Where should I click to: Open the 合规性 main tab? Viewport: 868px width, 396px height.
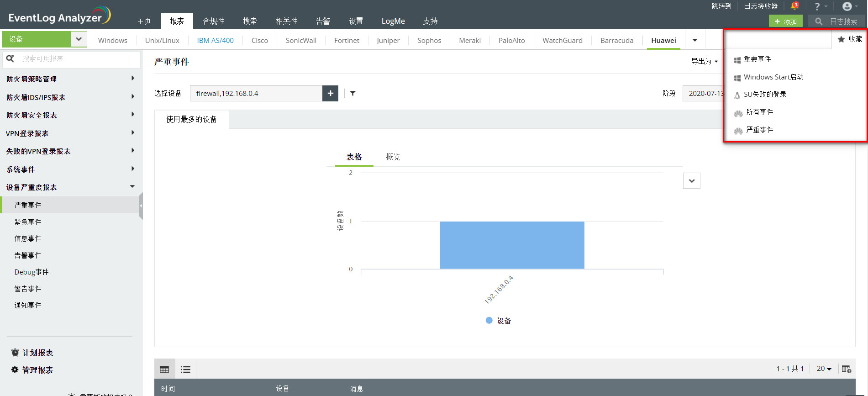tap(213, 21)
